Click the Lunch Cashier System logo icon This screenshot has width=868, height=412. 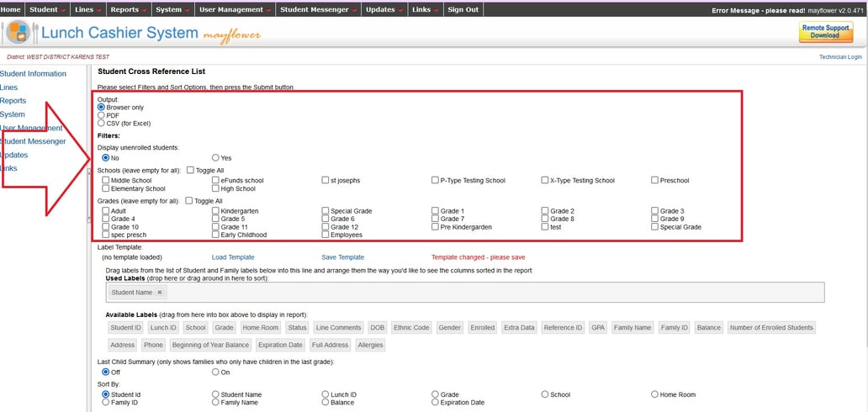[19, 34]
